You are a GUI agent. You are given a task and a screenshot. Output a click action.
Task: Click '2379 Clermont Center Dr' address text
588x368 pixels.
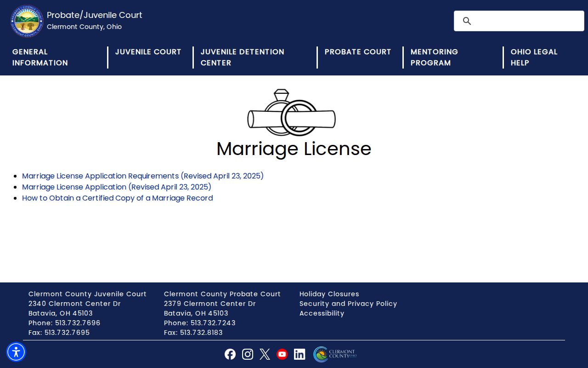(210, 304)
